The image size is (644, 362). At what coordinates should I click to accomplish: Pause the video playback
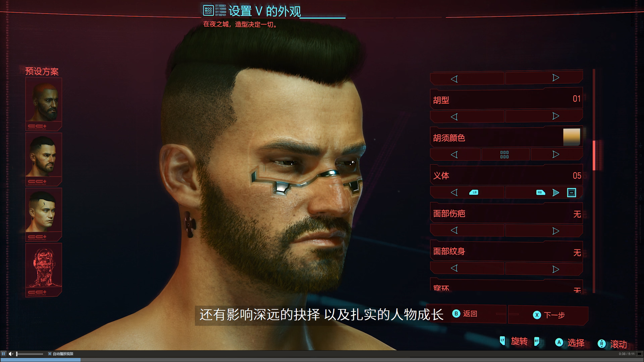pyautogui.click(x=3, y=354)
